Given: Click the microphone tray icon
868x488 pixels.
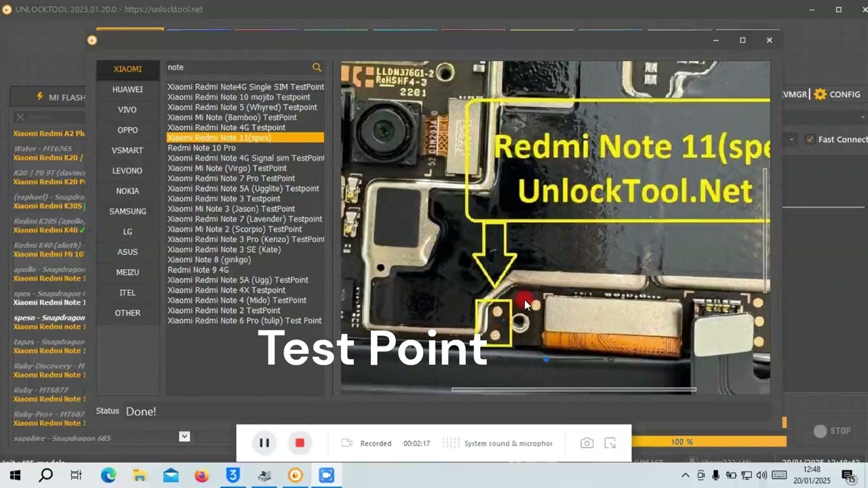Looking at the screenshot, I should point(716,476).
